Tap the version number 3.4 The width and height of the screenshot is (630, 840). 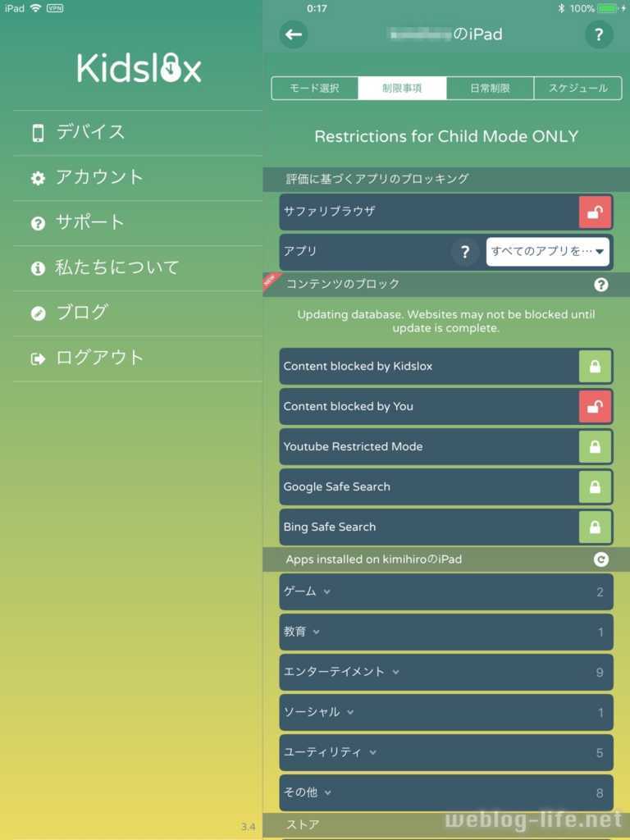[248, 827]
